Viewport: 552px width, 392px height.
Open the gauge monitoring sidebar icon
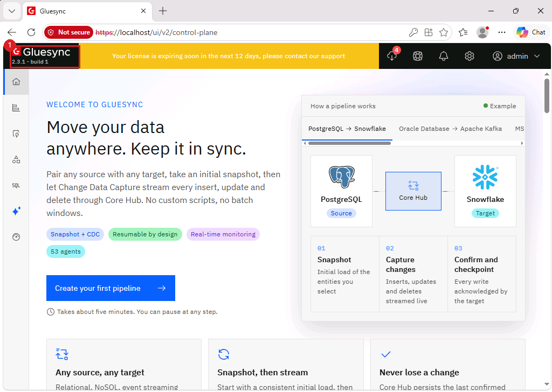tap(16, 237)
